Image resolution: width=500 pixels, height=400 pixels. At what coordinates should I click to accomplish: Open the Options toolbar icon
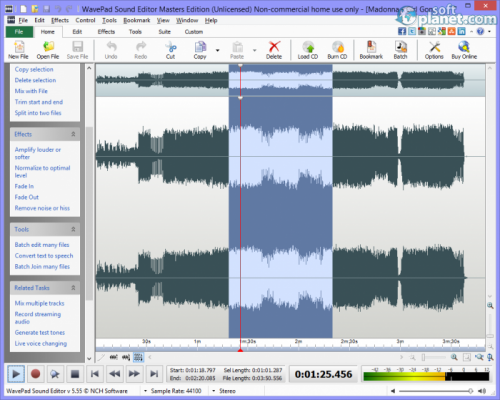pos(434,50)
